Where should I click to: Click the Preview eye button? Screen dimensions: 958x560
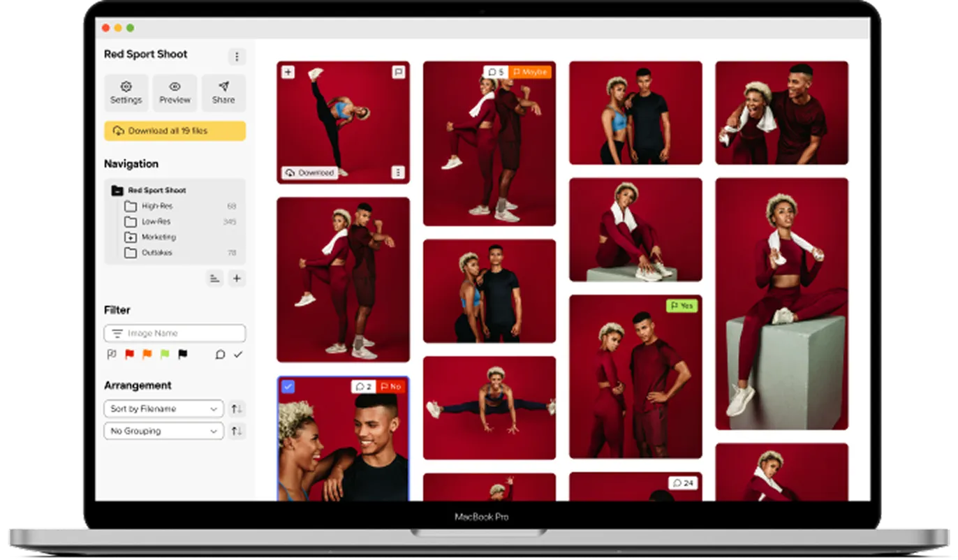(175, 93)
